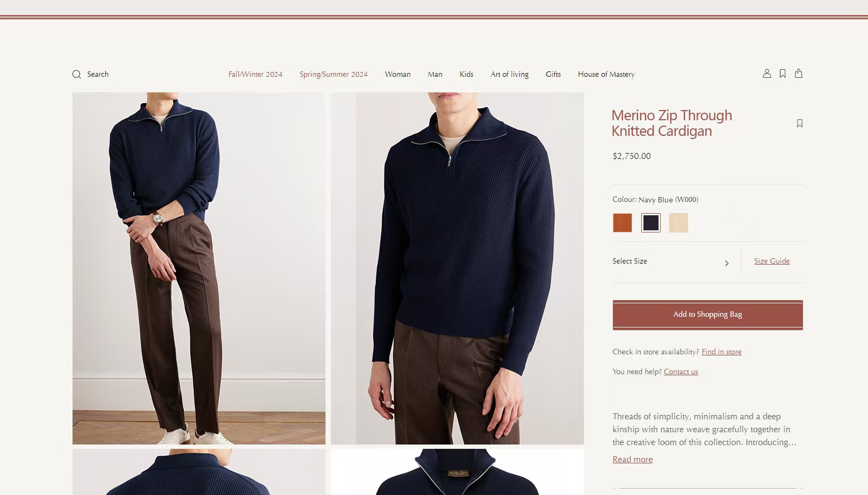This screenshot has height=495, width=868.
Task: Open the Size Guide link
Action: click(x=772, y=261)
